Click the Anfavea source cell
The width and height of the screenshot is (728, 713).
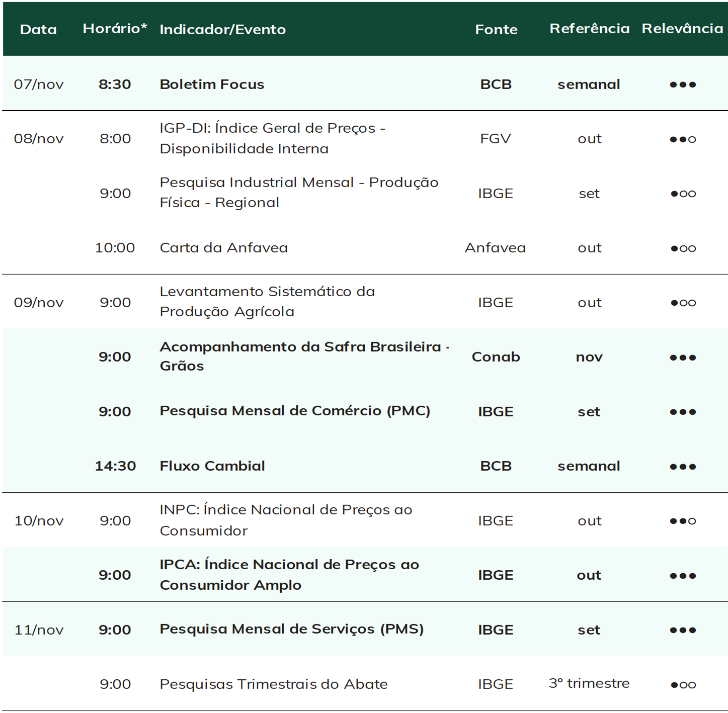[495, 247]
